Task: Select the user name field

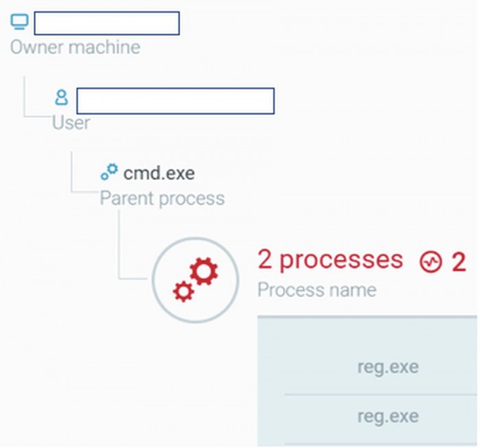Action: click(x=175, y=100)
